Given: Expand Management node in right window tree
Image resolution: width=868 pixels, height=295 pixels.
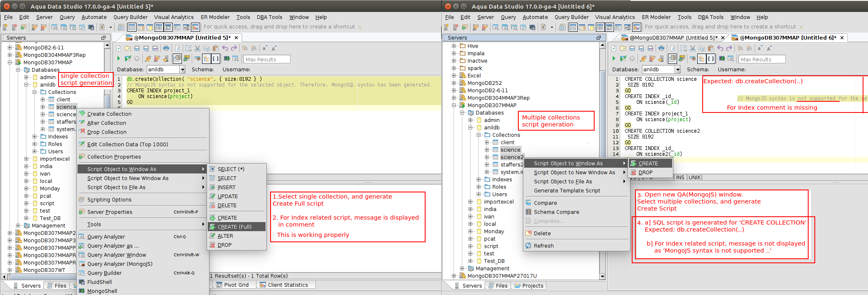Looking at the screenshot, I should (462, 269).
